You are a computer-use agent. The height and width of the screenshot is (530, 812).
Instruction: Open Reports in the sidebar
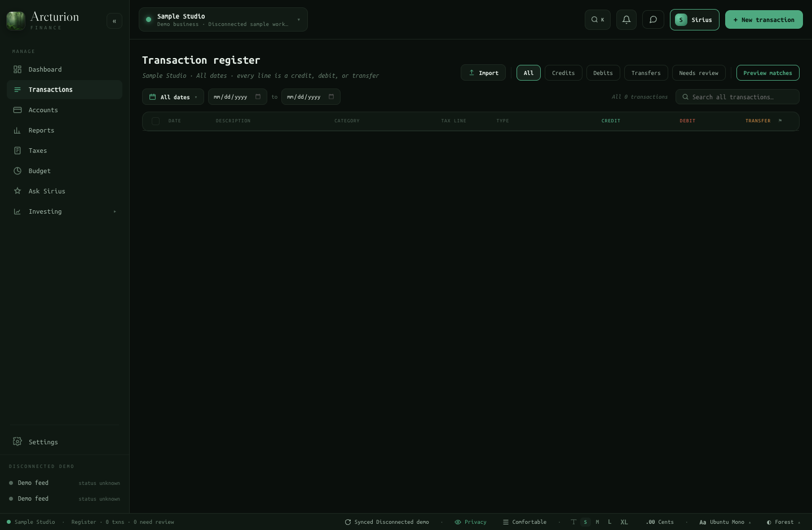click(x=64, y=130)
